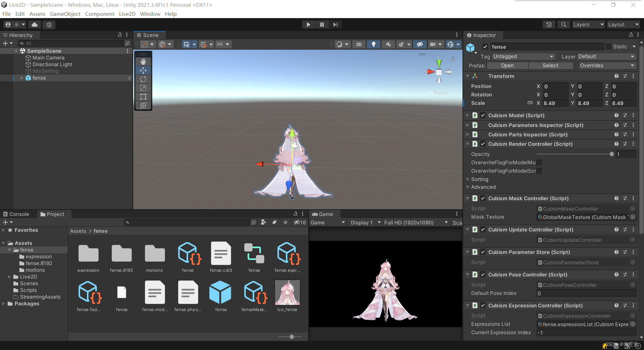
Task: Open the Gizmos toggle icon
Action: click(x=450, y=44)
